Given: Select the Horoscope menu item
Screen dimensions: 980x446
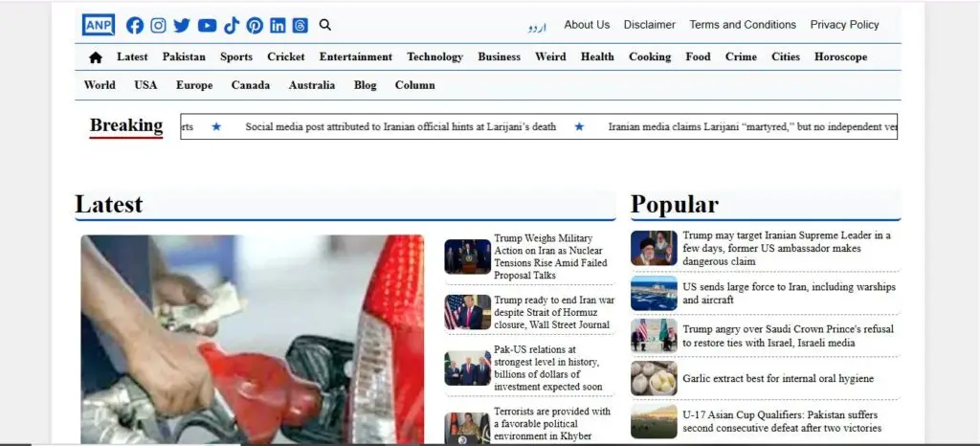Looking at the screenshot, I should [x=840, y=56].
